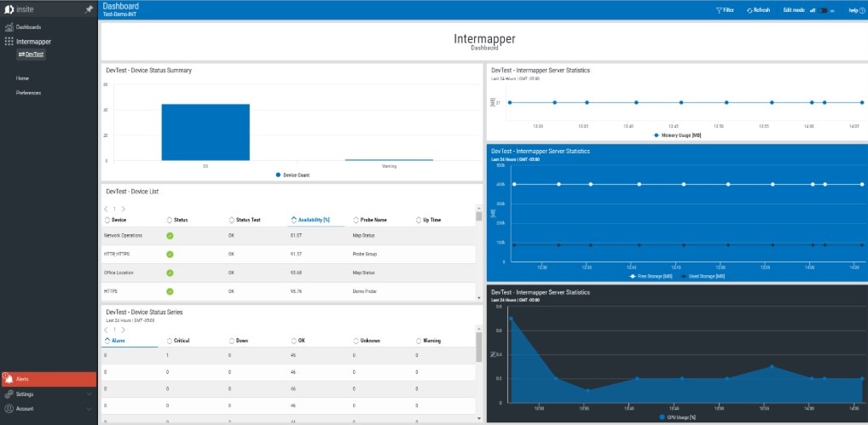This screenshot has height=425, width=868.
Task: Select Intermapper in sidebar
Action: [x=34, y=42]
